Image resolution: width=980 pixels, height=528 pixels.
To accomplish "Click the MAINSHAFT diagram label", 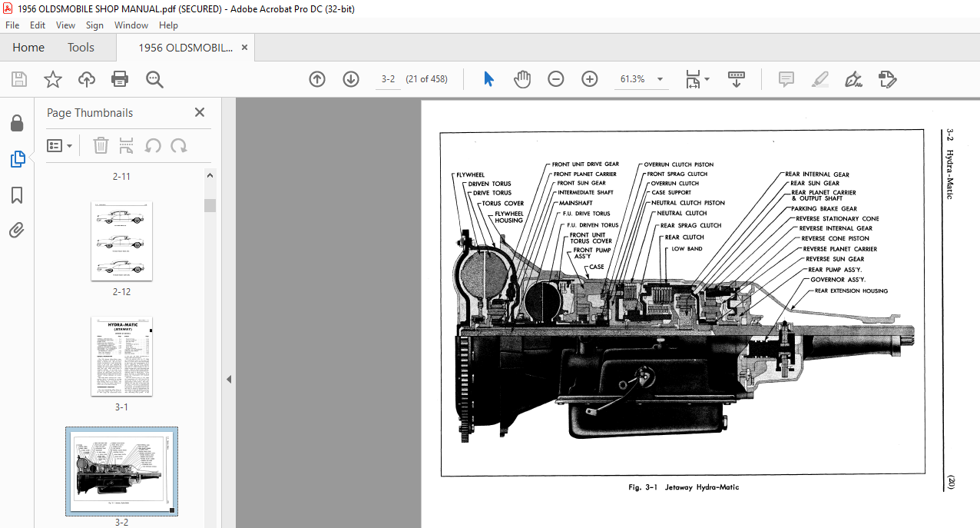I will [574, 203].
